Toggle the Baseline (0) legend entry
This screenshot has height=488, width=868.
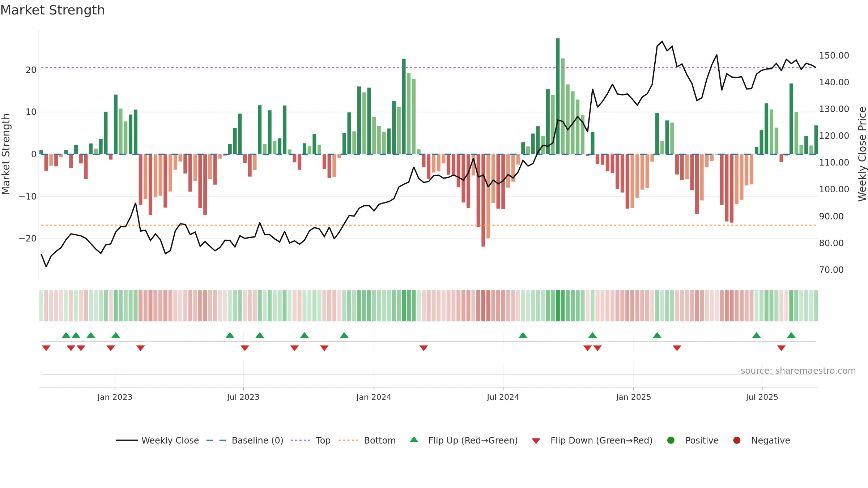tap(245, 440)
